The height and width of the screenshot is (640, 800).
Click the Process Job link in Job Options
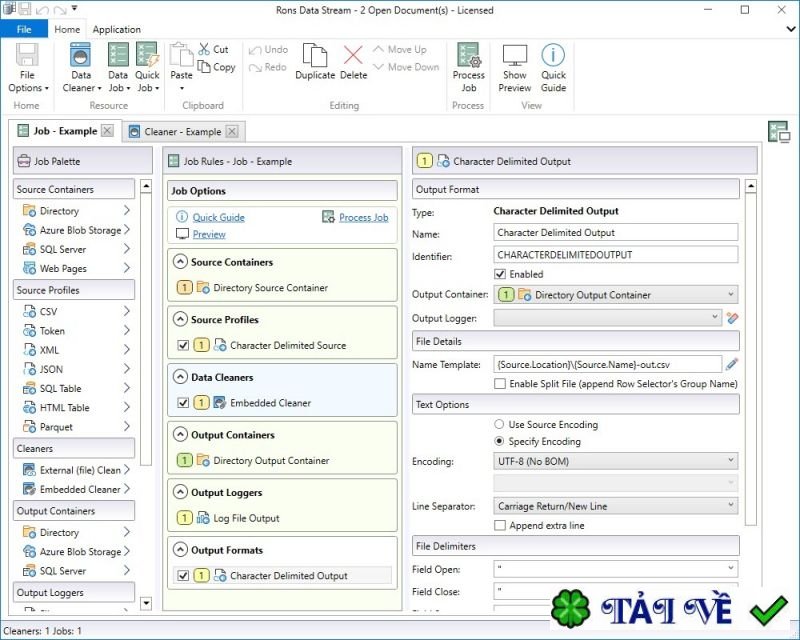point(363,217)
